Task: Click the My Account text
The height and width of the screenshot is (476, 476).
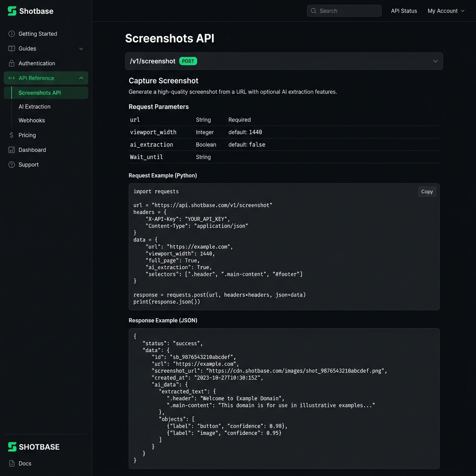Action: click(x=443, y=11)
